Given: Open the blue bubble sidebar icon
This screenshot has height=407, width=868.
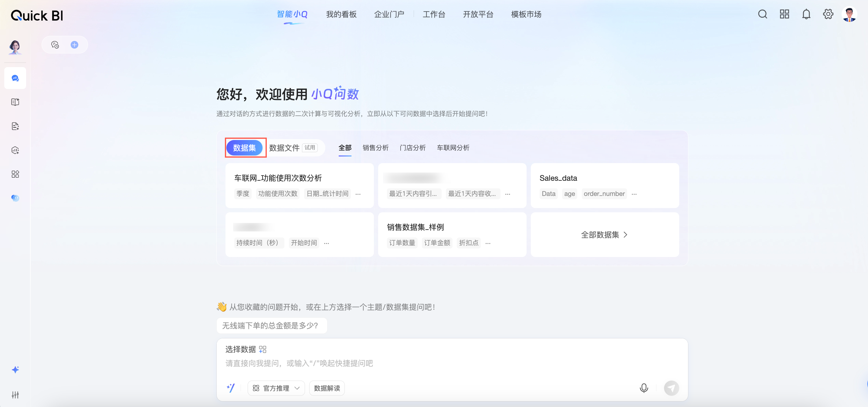Looking at the screenshot, I should coord(15,198).
